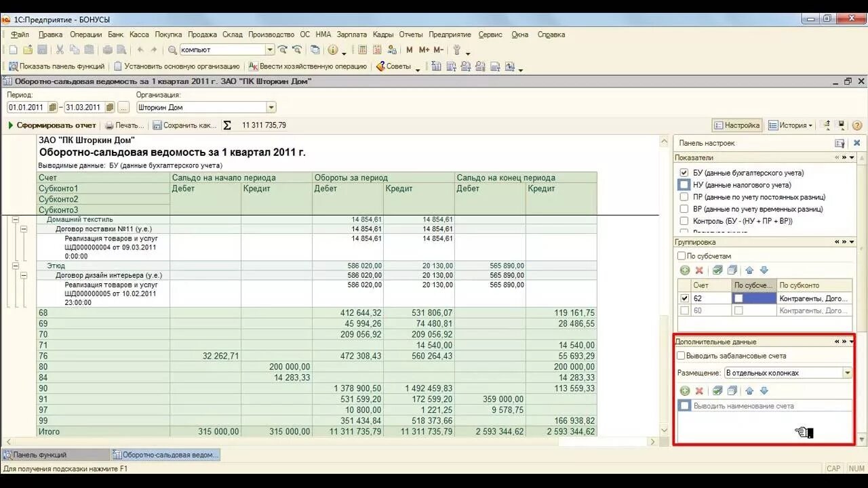Screen dimensions: 868x488
Task: Open the Calendar icon in the toolbar
Action: pos(378,49)
